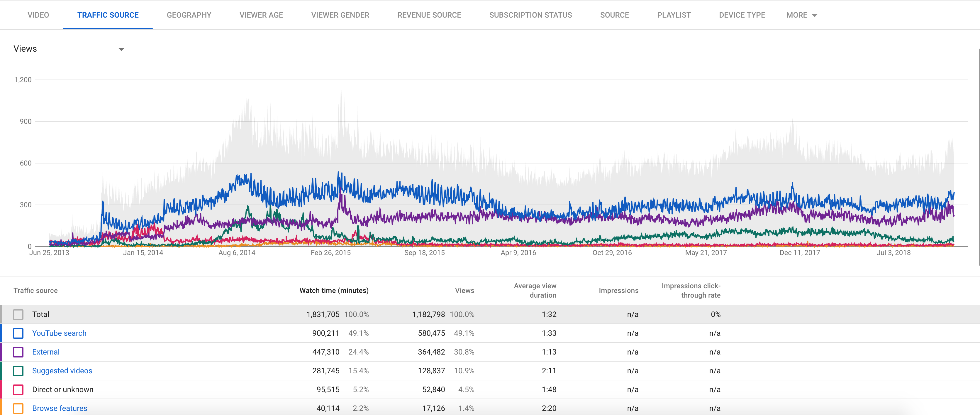980x415 pixels.
Task: Open the Suggested videos link
Action: point(62,371)
